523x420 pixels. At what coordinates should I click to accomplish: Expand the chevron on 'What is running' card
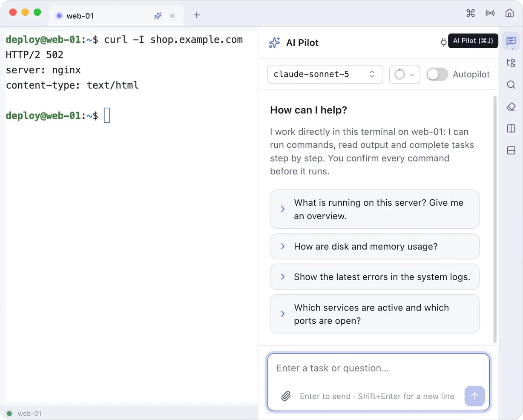coord(283,209)
